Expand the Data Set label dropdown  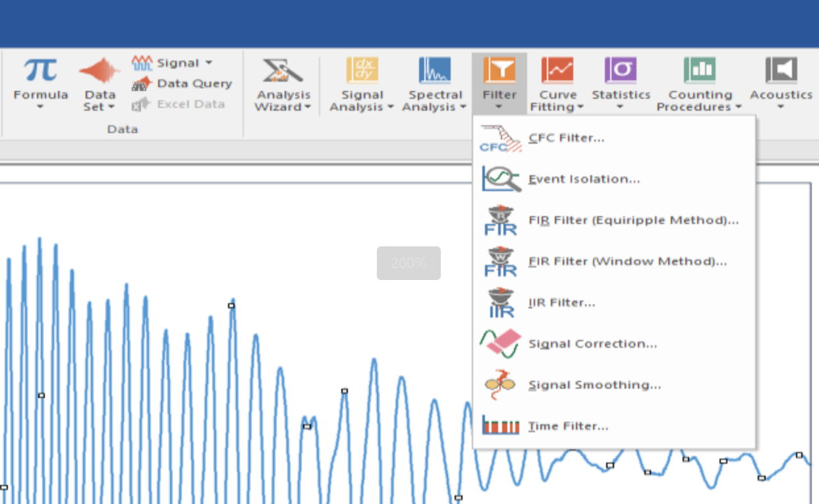[99, 101]
